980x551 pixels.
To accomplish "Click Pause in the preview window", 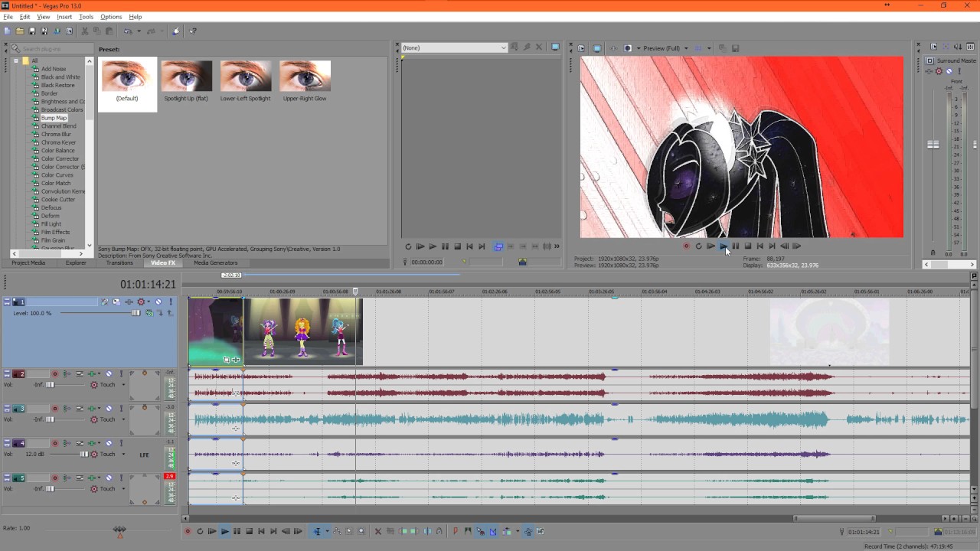I will pyautogui.click(x=735, y=246).
